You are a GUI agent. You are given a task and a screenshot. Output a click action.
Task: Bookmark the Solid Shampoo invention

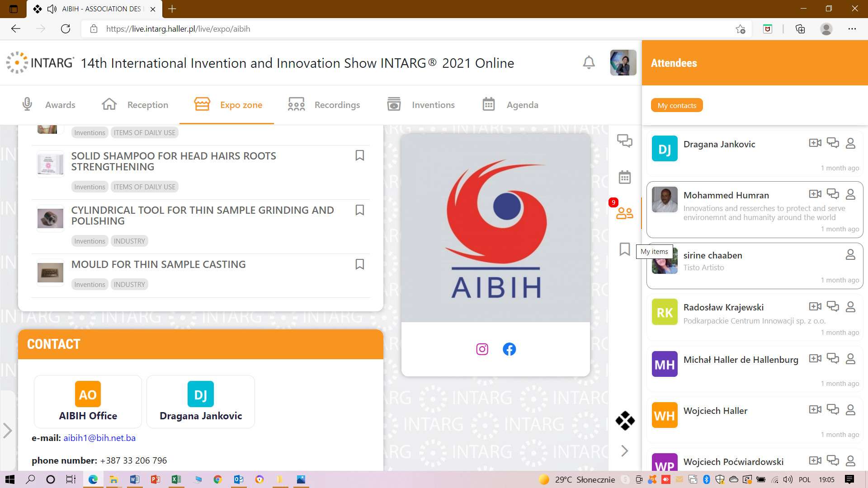coord(360,155)
